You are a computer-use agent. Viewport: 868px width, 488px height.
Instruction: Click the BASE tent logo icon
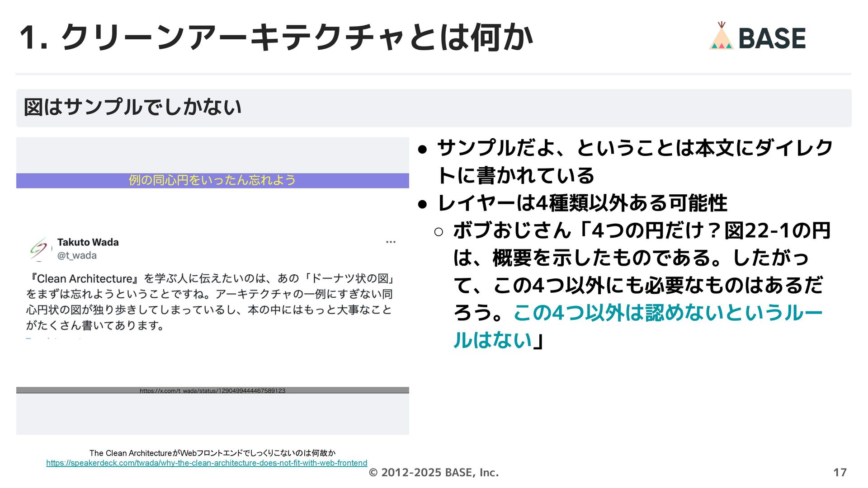click(721, 36)
